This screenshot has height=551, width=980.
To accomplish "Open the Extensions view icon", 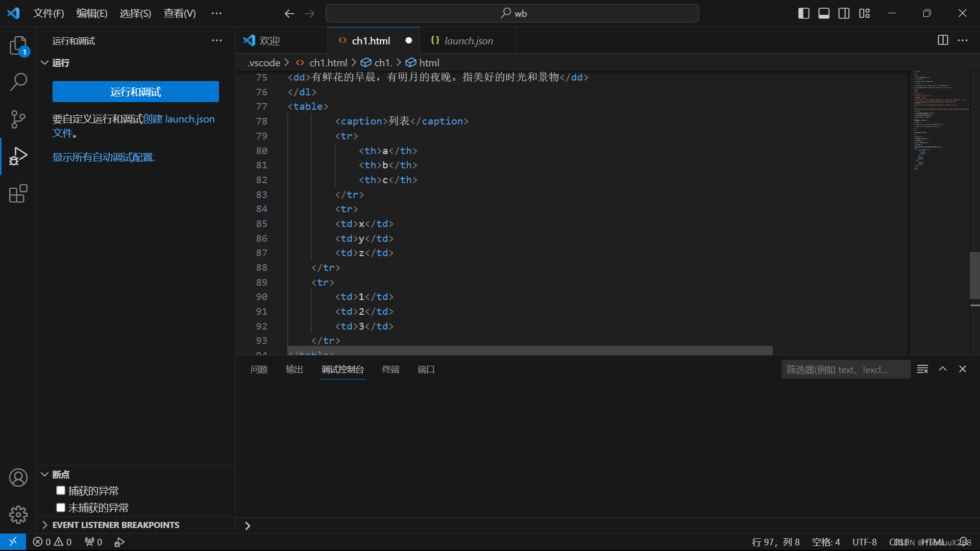I will 18,194.
